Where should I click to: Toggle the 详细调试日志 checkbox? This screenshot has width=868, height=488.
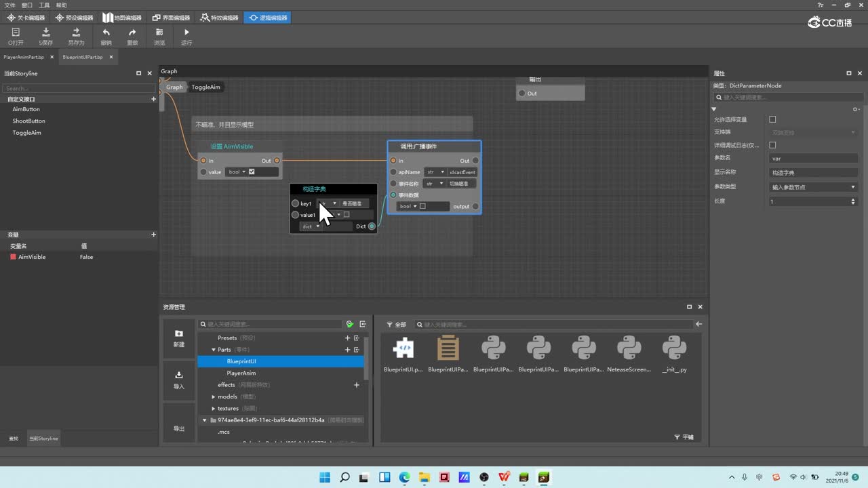click(772, 145)
